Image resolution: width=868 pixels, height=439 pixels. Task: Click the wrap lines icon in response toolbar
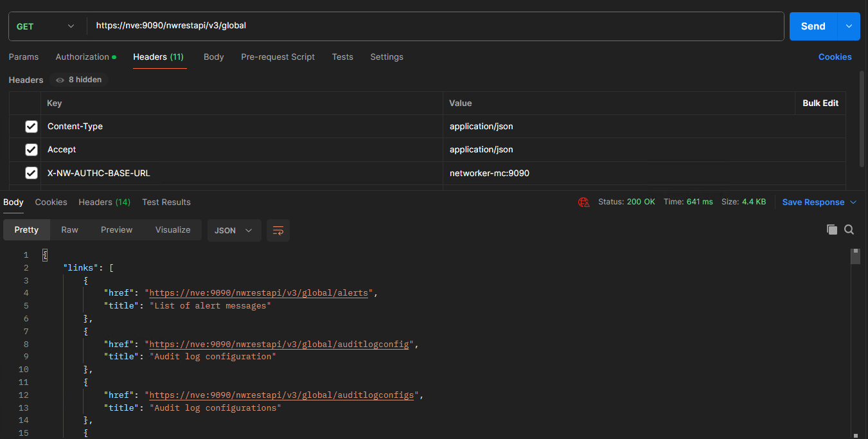[278, 230]
